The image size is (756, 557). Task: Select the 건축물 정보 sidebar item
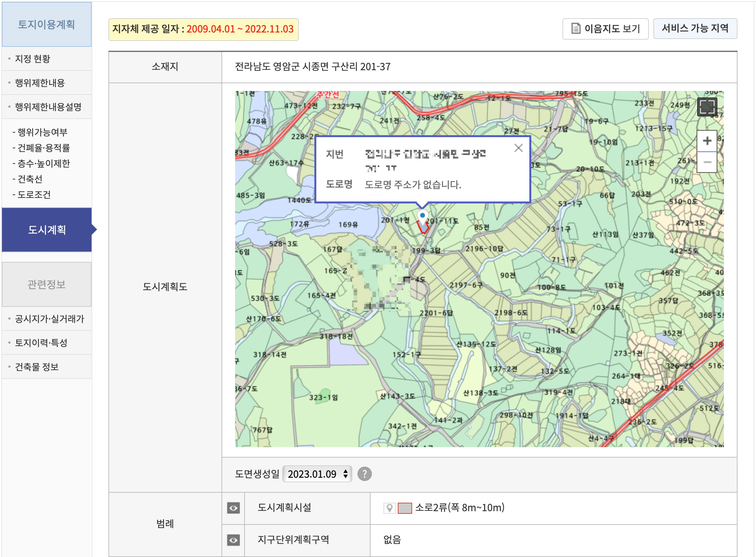pos(38,367)
